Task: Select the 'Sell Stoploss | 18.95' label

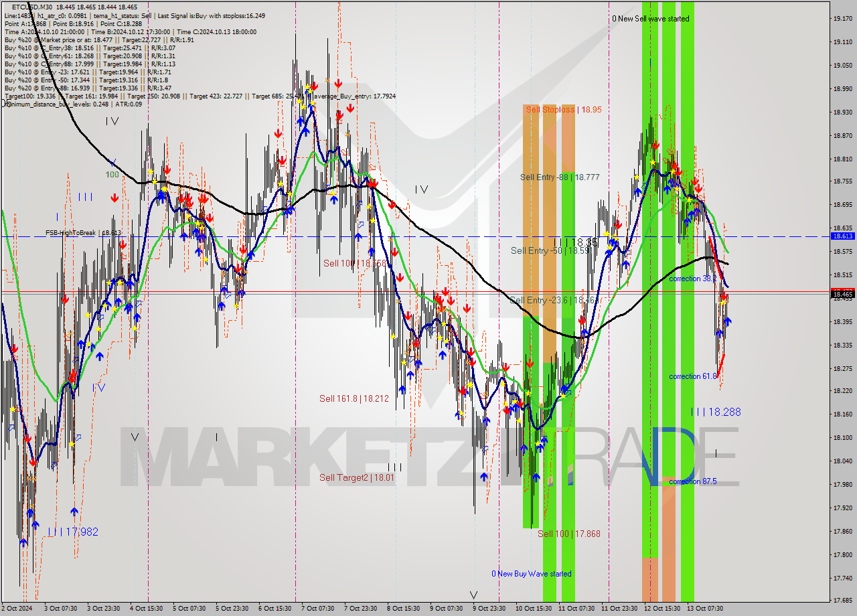Action: click(x=563, y=109)
